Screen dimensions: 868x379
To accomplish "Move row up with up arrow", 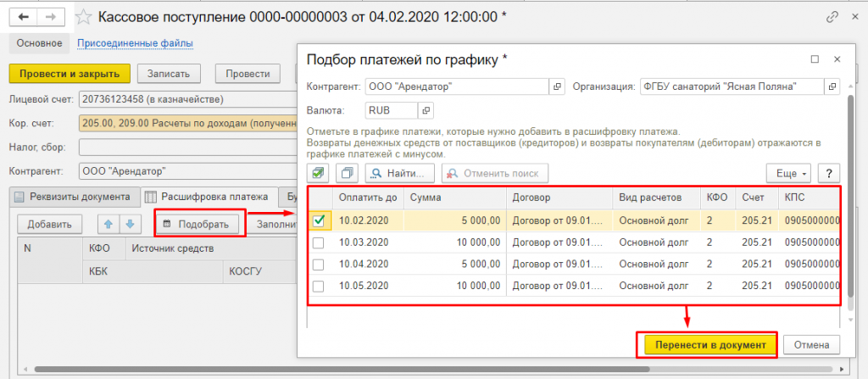I will pyautogui.click(x=108, y=224).
